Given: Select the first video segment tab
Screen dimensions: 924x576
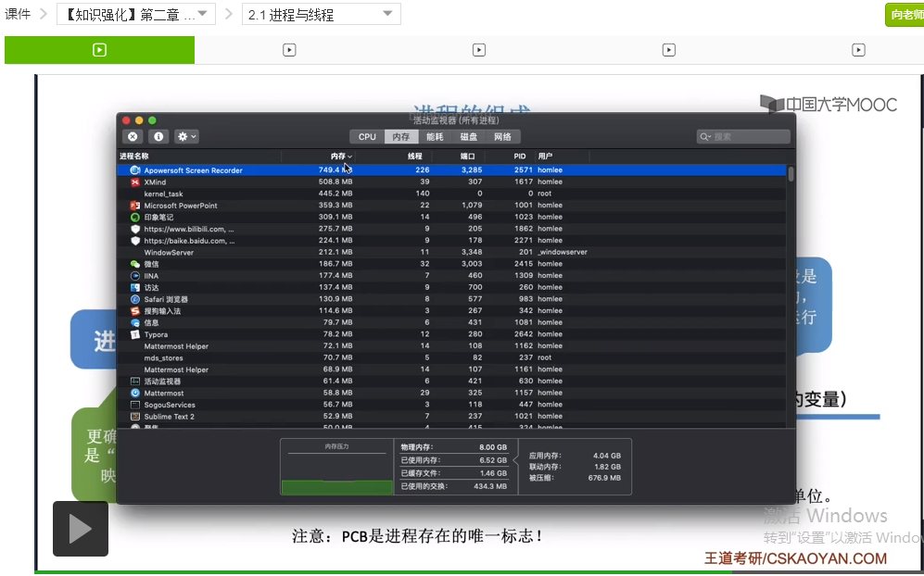Looking at the screenshot, I should [x=99, y=50].
